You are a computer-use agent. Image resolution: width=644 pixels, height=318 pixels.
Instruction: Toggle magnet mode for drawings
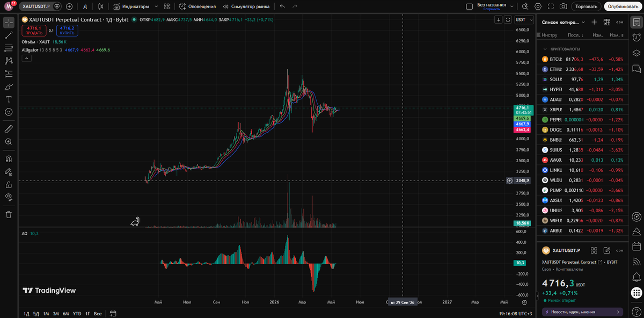[x=9, y=159]
